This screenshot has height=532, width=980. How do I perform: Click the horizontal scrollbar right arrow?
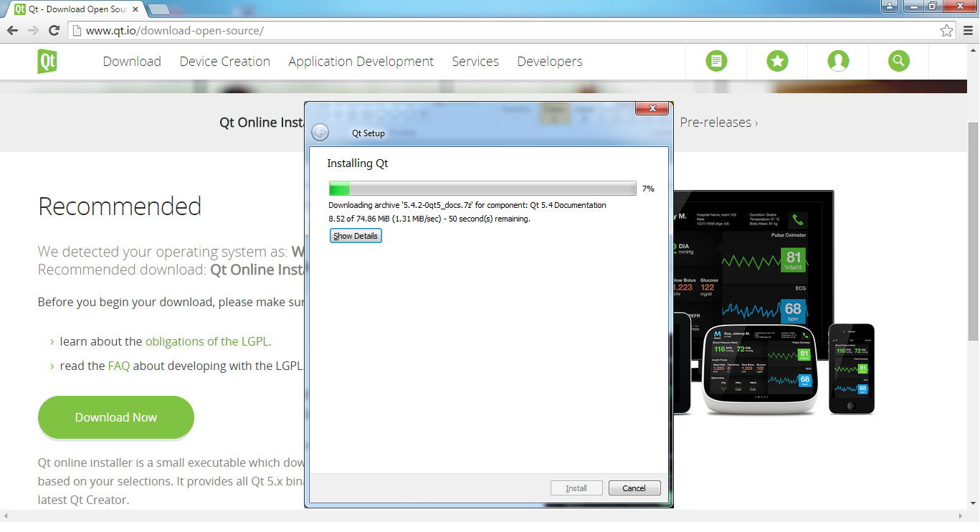pyautogui.click(x=962, y=516)
